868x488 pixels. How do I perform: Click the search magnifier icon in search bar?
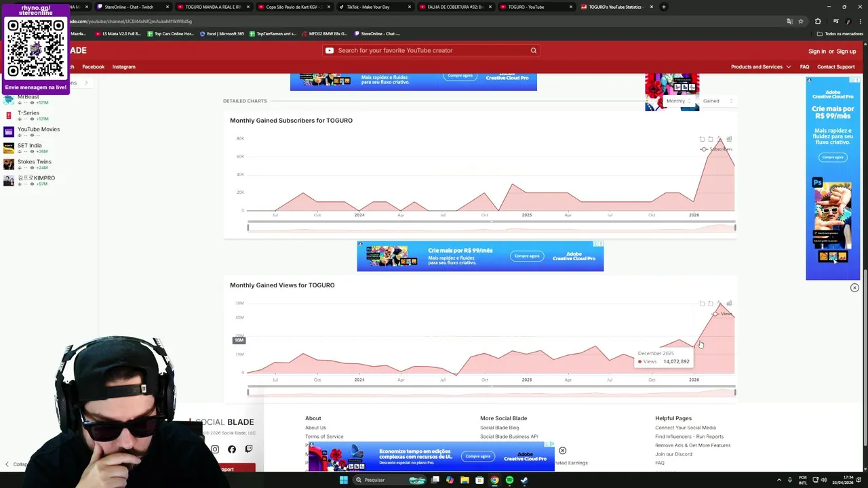(534, 50)
